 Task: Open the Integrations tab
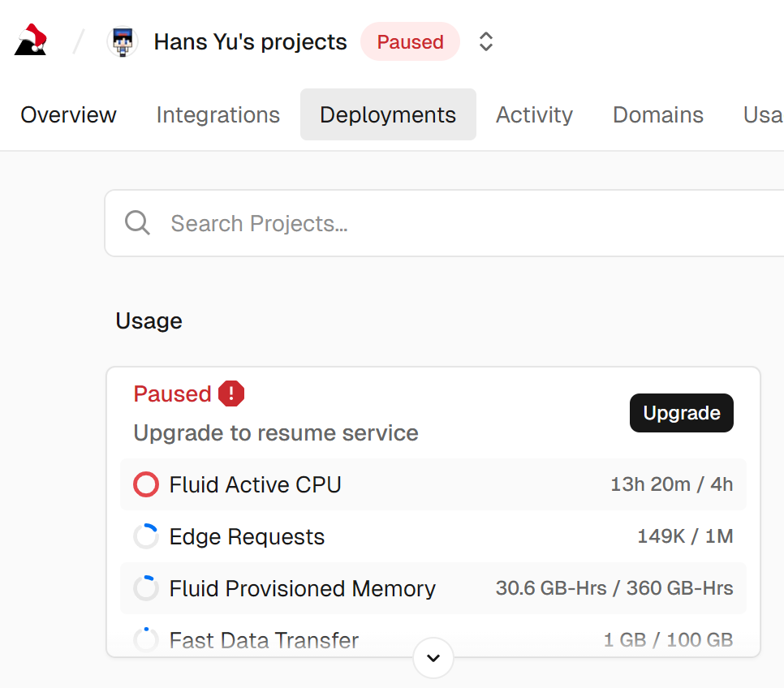point(218,115)
